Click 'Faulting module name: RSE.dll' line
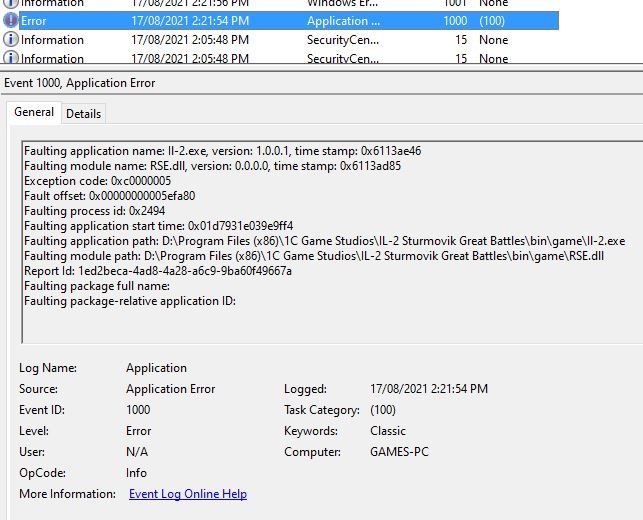643x520 pixels. (x=212, y=166)
